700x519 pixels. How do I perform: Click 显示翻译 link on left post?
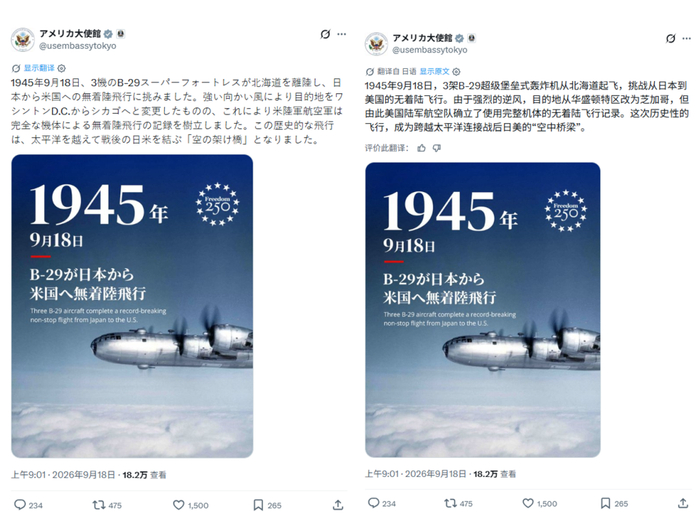(39, 68)
